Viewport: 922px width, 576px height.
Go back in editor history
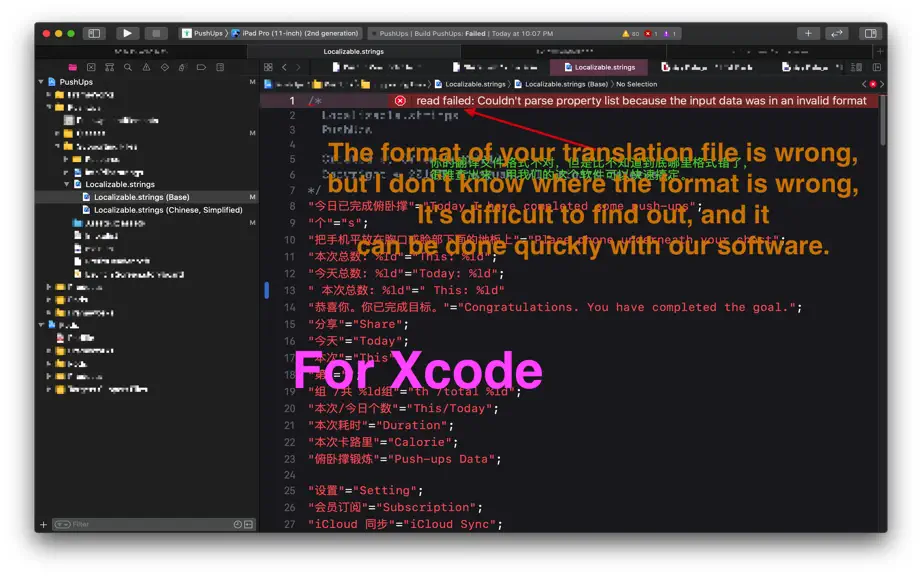click(284, 68)
